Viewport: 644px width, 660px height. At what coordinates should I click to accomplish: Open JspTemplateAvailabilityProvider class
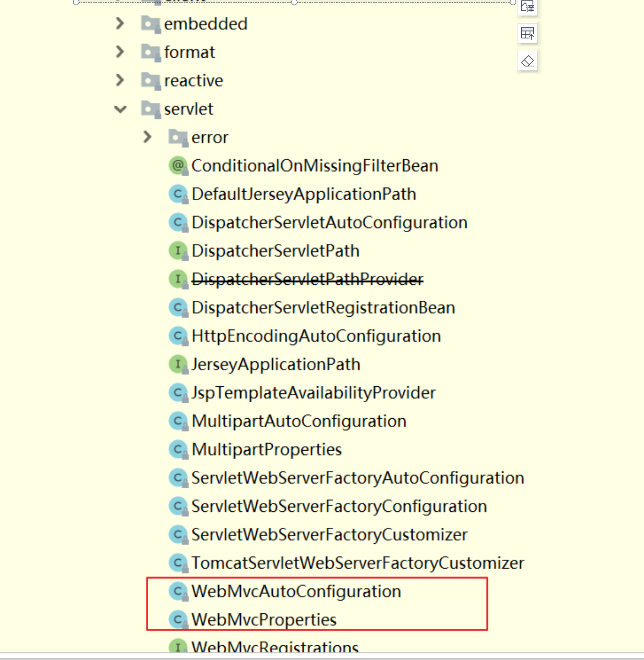point(314,393)
